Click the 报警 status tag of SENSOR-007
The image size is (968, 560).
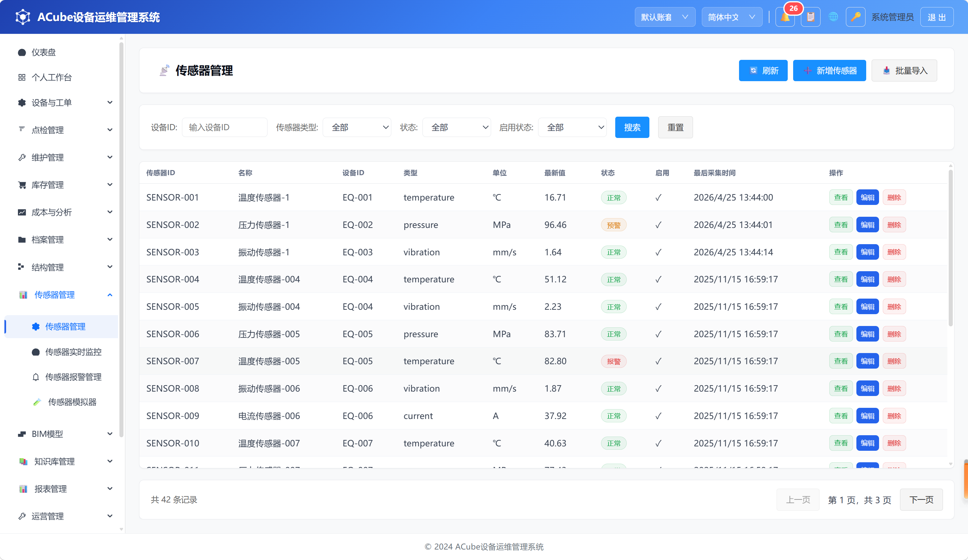click(614, 361)
